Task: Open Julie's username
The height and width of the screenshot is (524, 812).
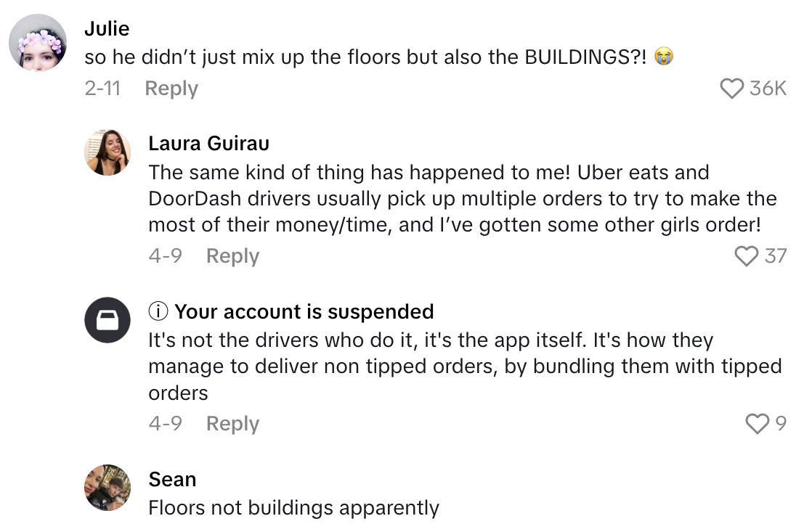Action: point(107,28)
